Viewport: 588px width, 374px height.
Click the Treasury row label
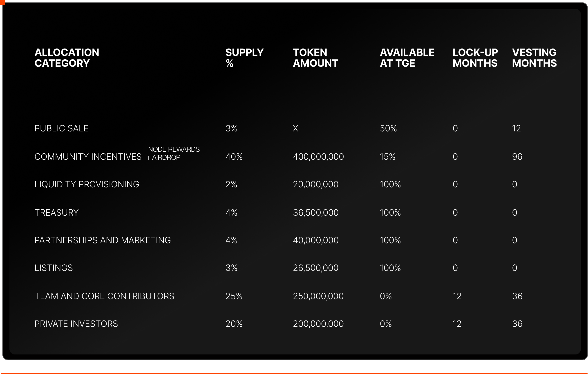(x=56, y=212)
